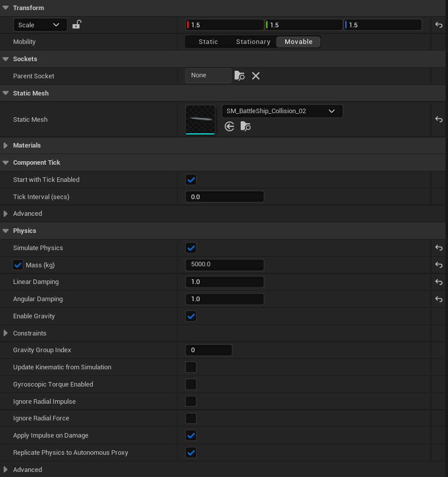The width and height of the screenshot is (448, 477).
Task: Disable the Simulate Physics checkbox
Action: (191, 248)
